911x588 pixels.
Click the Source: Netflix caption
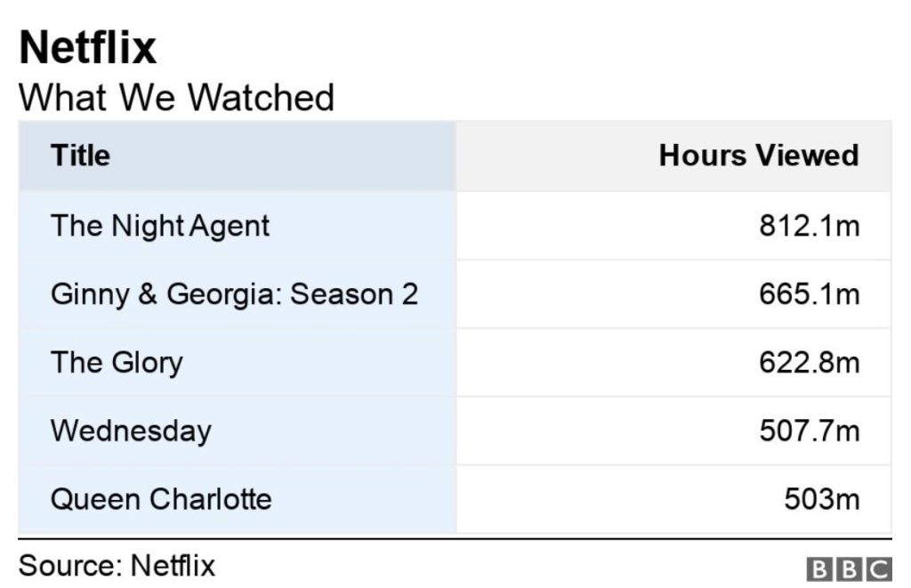[x=117, y=566]
